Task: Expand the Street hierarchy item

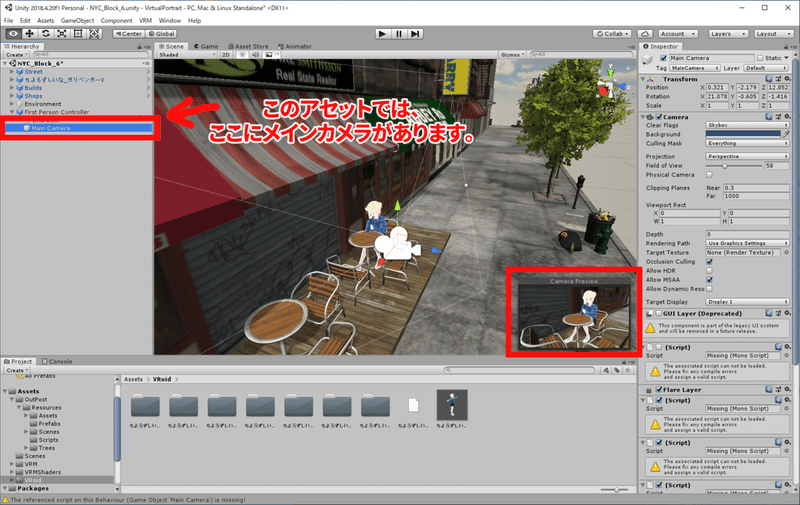Action: [12, 72]
